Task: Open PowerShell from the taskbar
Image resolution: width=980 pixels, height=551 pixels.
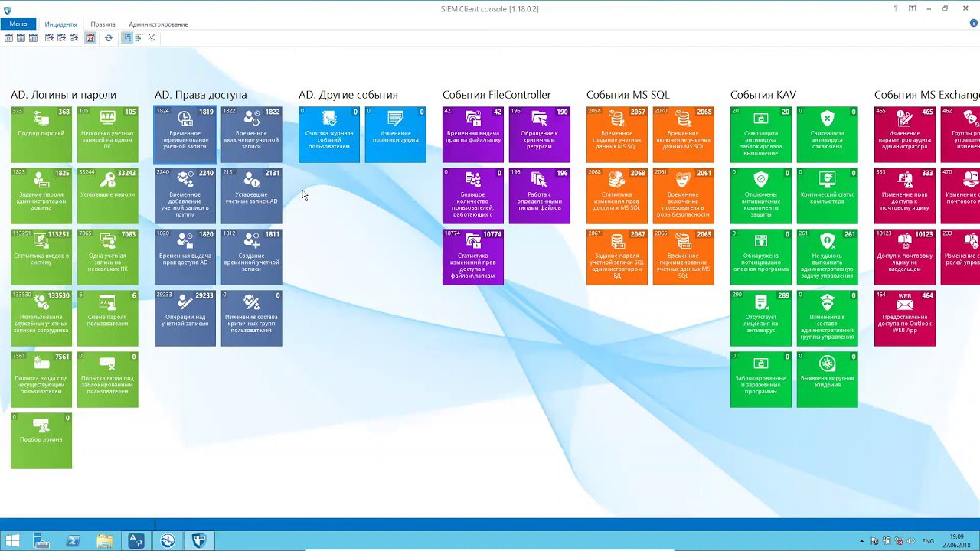Action: coord(73,541)
